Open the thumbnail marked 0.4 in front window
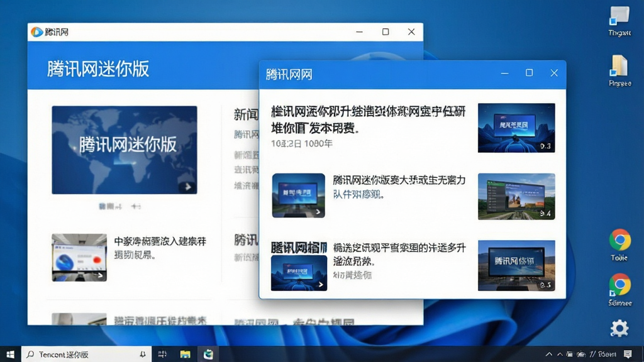This screenshot has width=644, height=362. tap(516, 196)
